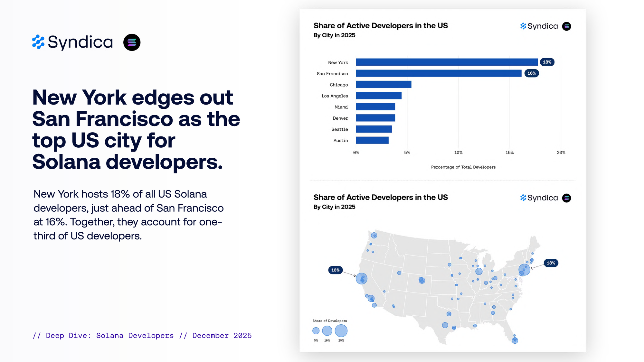Click the Miami bubble at Florida's southern tip
The width and height of the screenshot is (644, 362).
coord(515,340)
